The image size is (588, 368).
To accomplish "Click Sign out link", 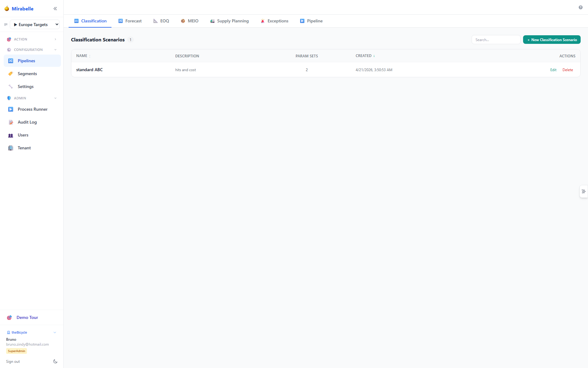I will 13,362.
